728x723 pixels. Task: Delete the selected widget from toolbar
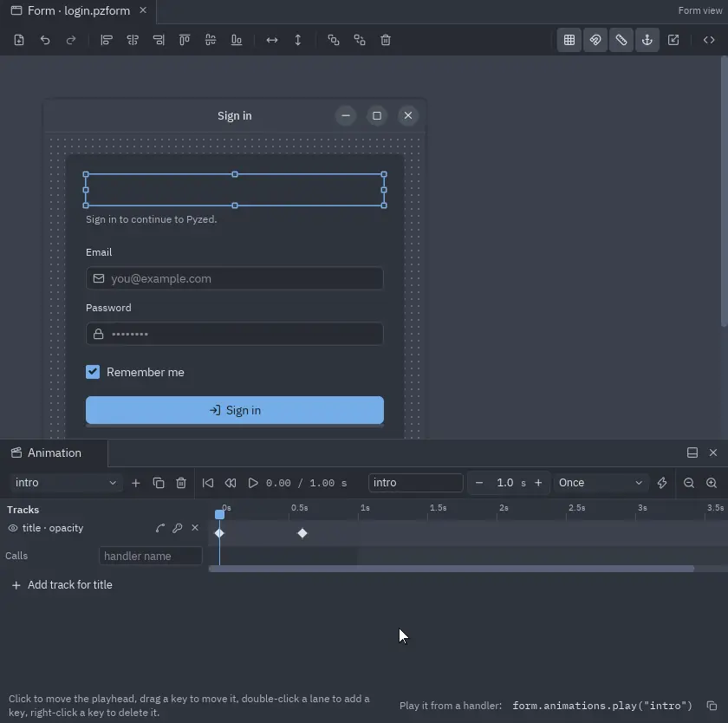coord(386,40)
